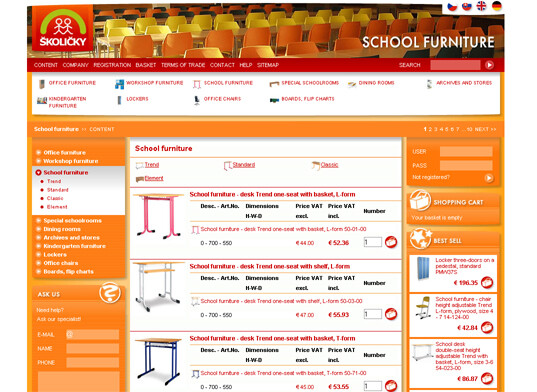This screenshot has width=537, height=392.
Task: Open Office Chairs category icon
Action: click(197, 100)
